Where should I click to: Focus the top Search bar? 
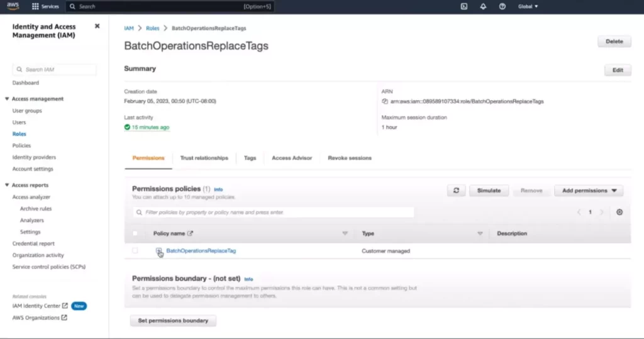[x=170, y=6]
